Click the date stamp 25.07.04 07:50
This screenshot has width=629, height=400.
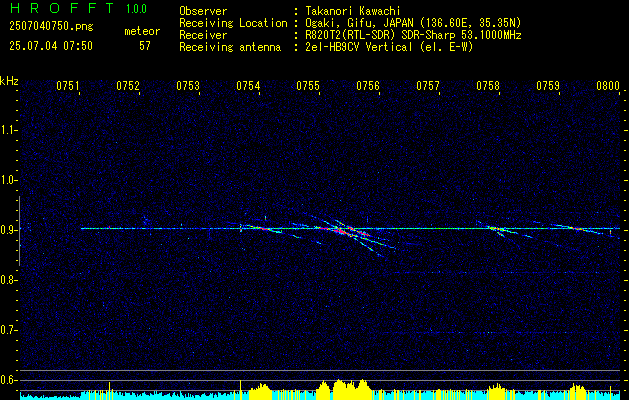click(51, 46)
